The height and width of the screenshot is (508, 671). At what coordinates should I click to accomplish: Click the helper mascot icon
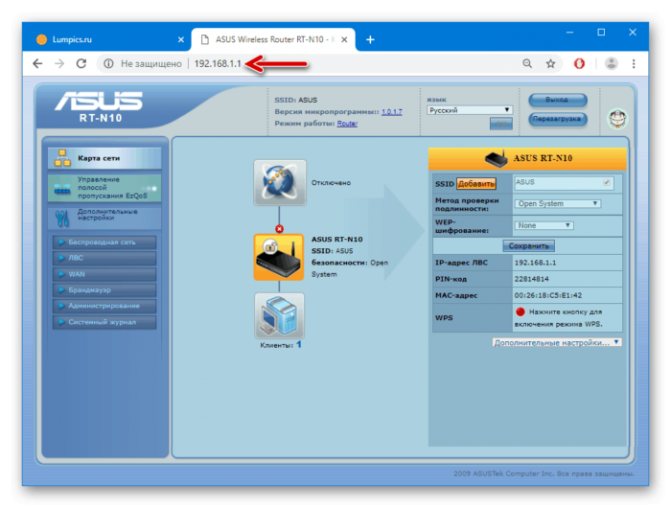[618, 119]
